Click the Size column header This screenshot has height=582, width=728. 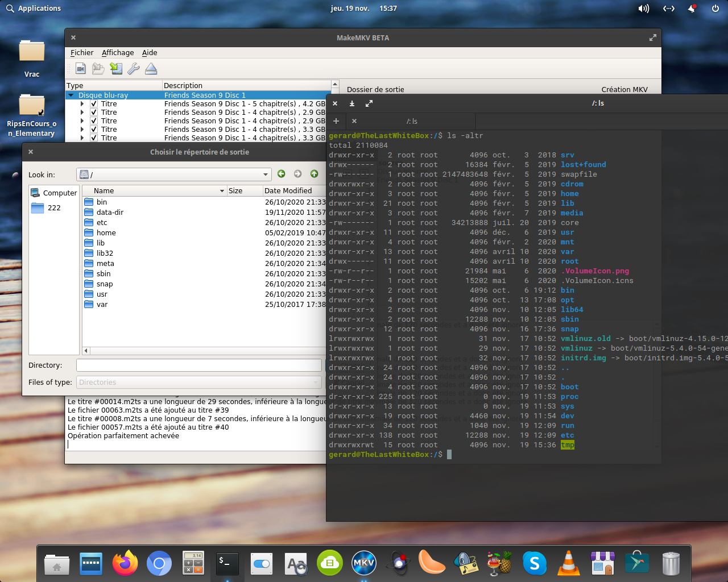(x=244, y=191)
